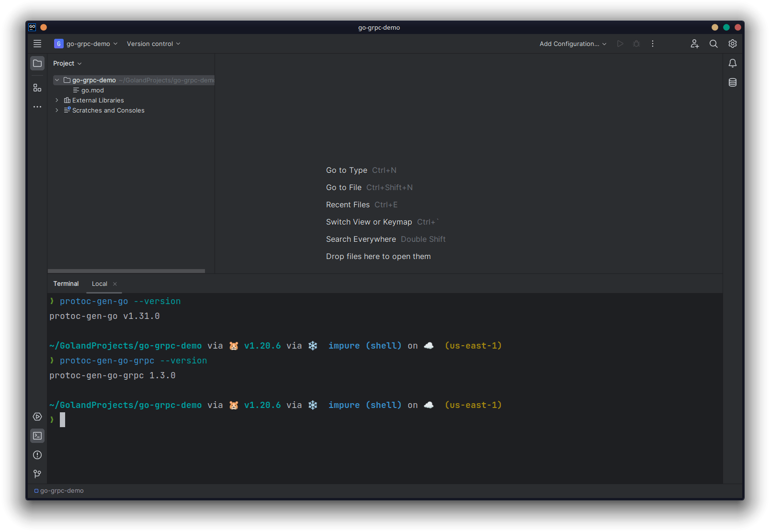Viewport: 770px width, 532px height.
Task: Open the Project tool window icon
Action: tap(37, 63)
